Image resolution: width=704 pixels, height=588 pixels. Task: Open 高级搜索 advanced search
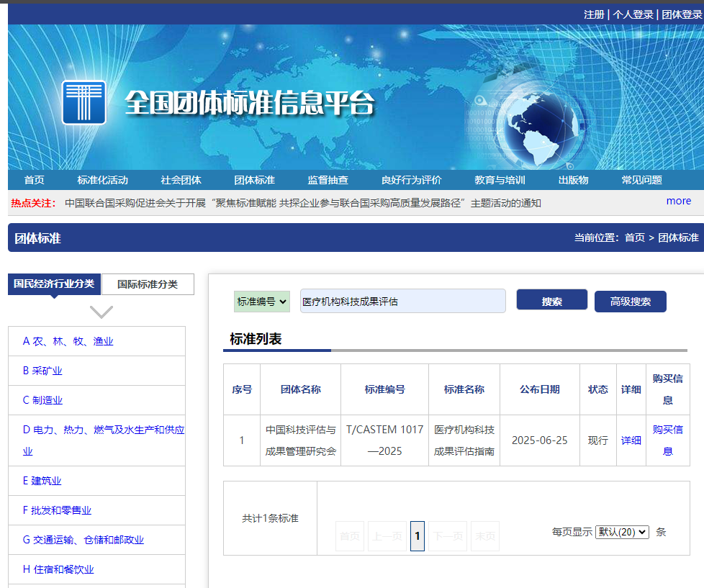630,302
